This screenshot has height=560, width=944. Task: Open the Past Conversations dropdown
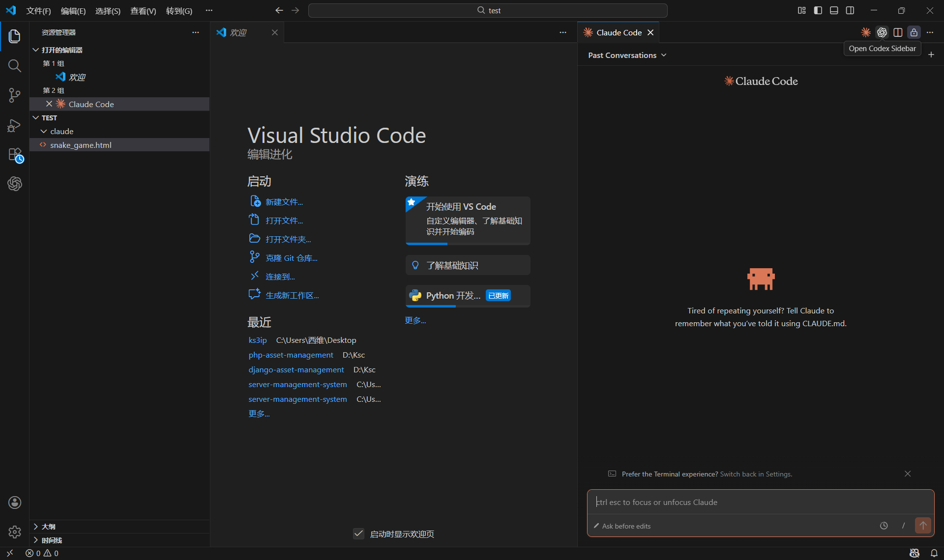(627, 55)
